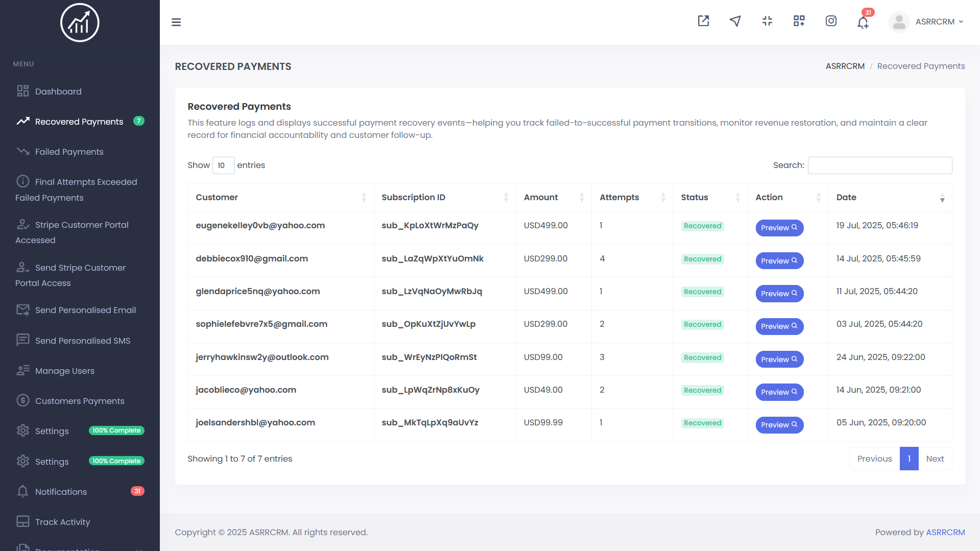Click the Notifications bell icon in sidebar

click(x=23, y=491)
